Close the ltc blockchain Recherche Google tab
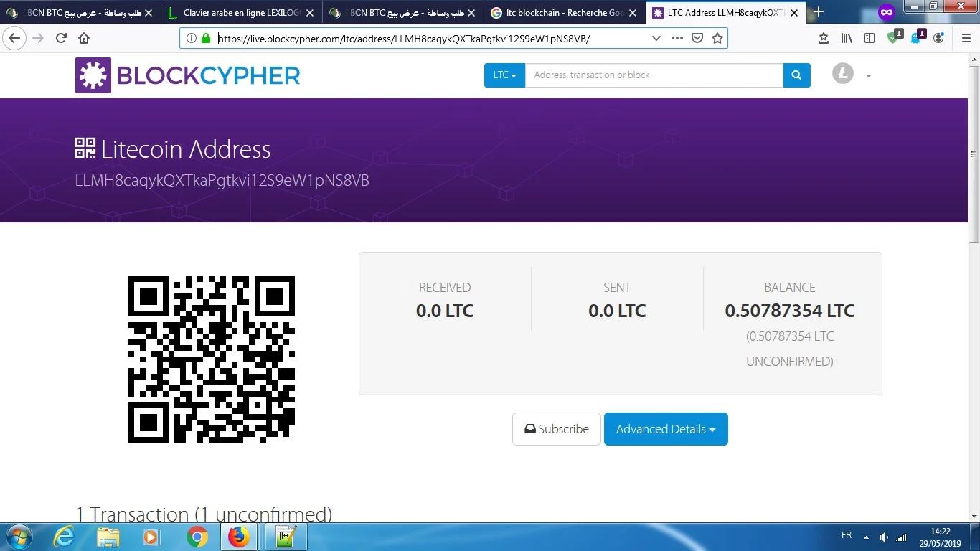980x551 pixels. pos(633,13)
